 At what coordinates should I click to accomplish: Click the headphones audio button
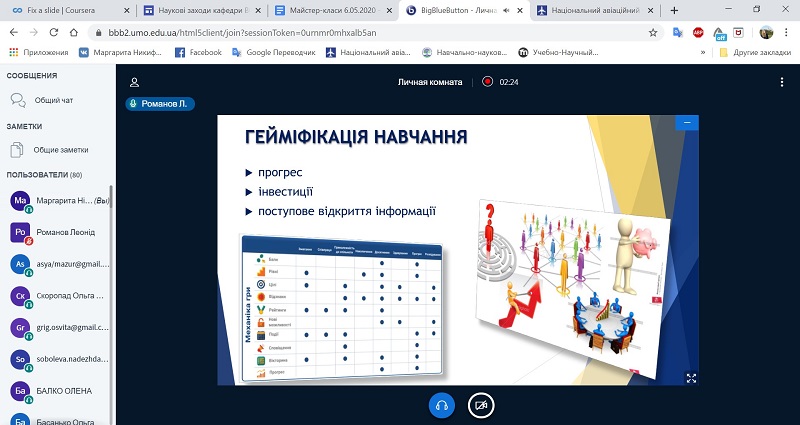point(441,405)
